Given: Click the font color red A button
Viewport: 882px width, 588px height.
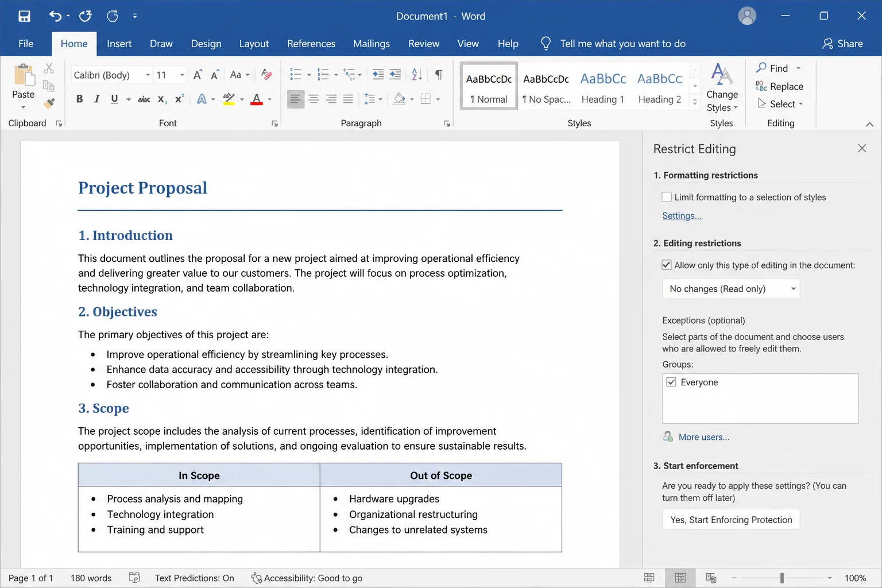Looking at the screenshot, I should point(257,99).
